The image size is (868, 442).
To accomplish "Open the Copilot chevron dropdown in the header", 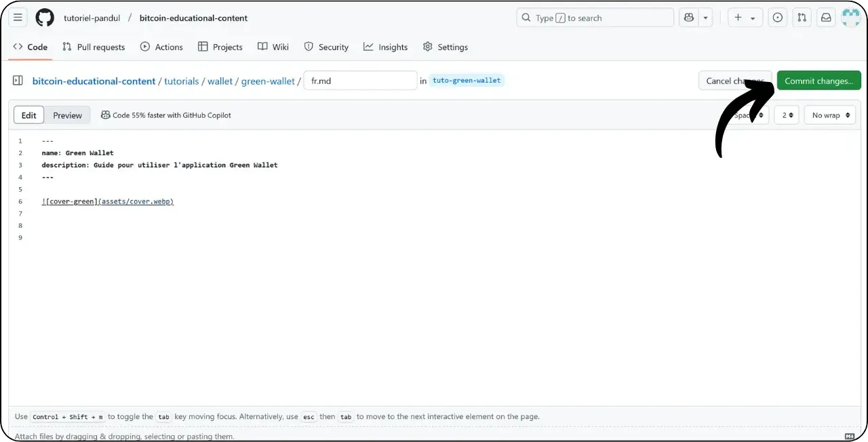I will pos(705,17).
